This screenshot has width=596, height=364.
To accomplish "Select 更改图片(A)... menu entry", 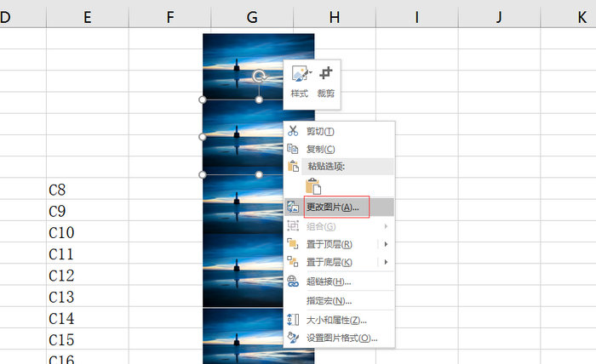I will tap(340, 208).
